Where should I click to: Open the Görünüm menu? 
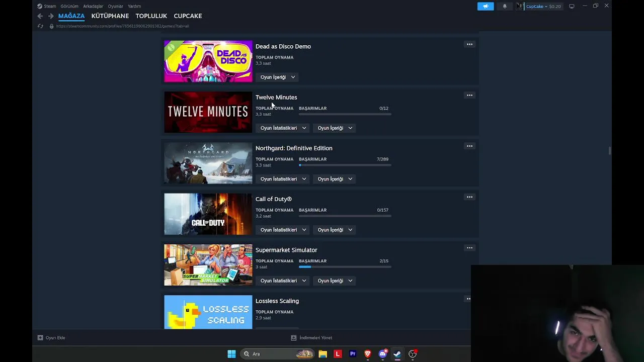pyautogui.click(x=69, y=6)
